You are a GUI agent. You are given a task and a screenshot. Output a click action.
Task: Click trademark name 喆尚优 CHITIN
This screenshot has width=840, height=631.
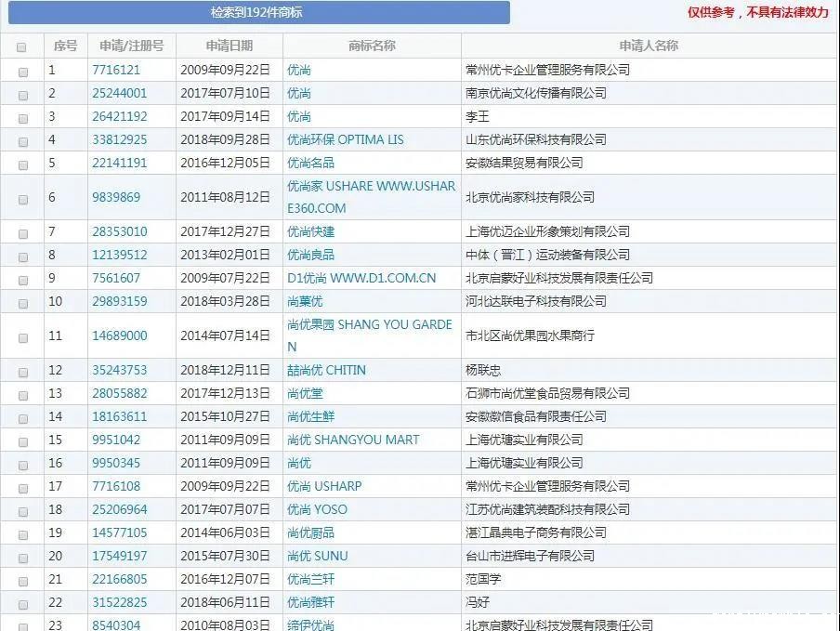pyautogui.click(x=326, y=370)
